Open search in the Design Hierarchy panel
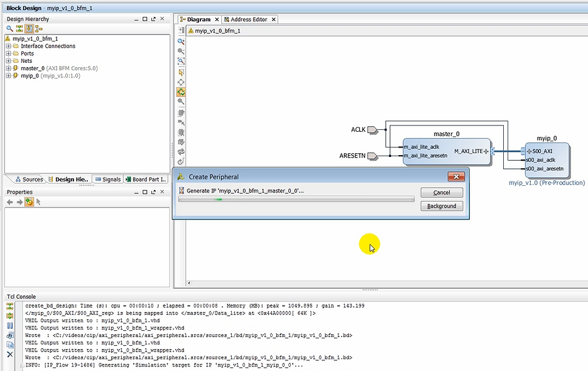 pos(8,28)
